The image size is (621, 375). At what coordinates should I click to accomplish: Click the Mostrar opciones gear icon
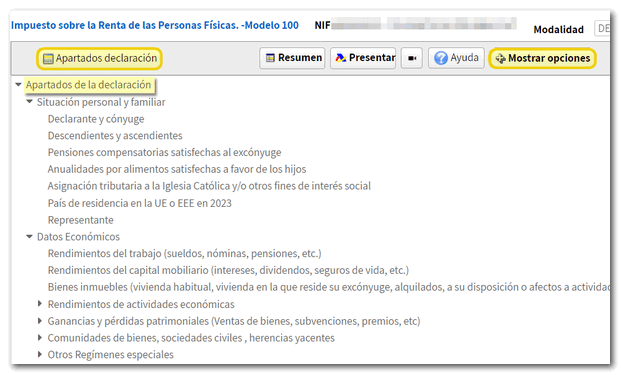501,59
